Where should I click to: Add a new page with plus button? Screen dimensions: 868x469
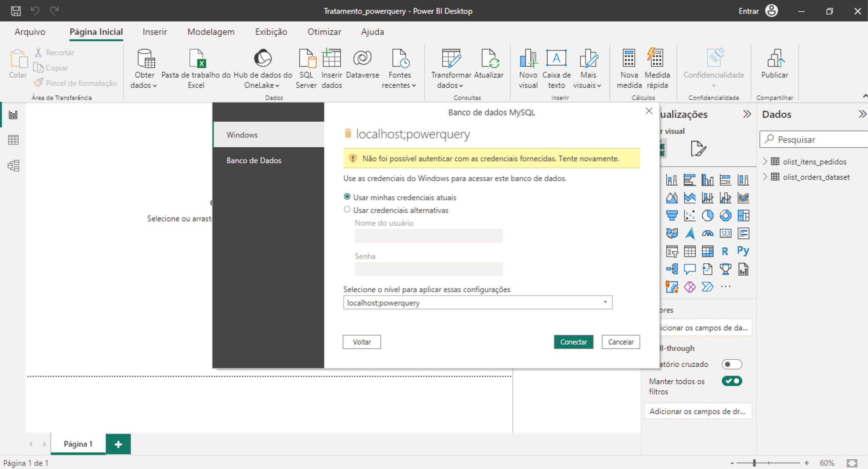point(118,444)
